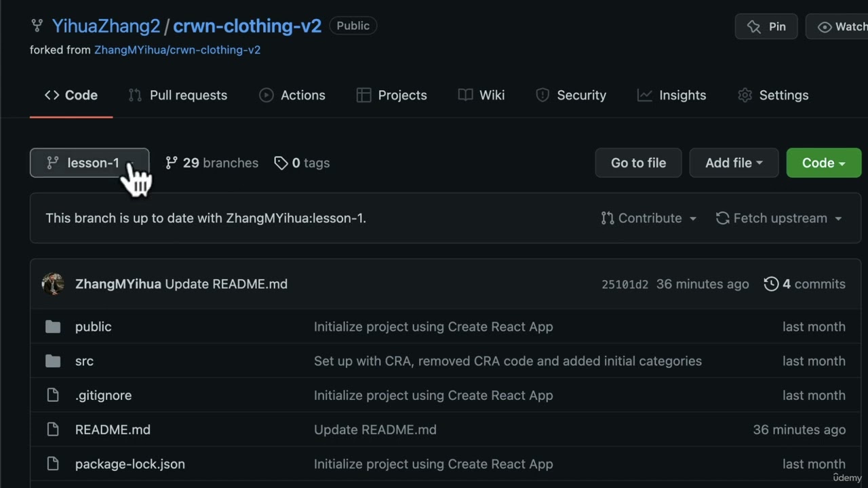
Task: Click the src folder icon
Action: click(53, 361)
